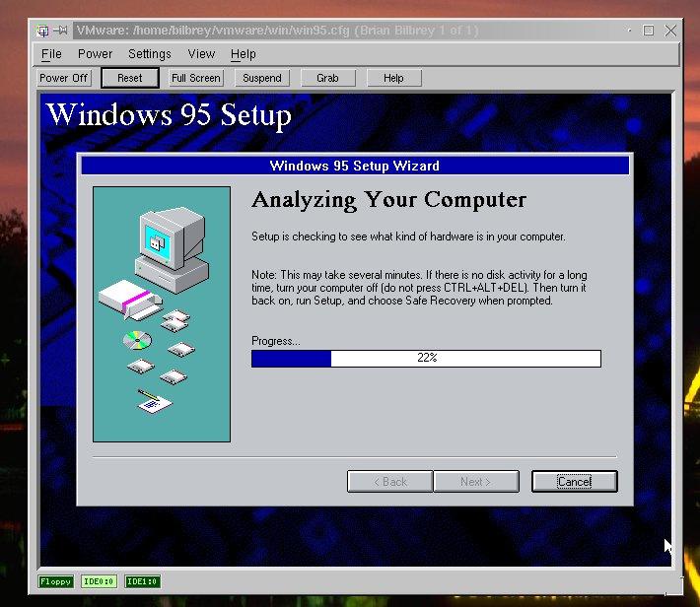Open the File menu
700x607 pixels.
51,54
